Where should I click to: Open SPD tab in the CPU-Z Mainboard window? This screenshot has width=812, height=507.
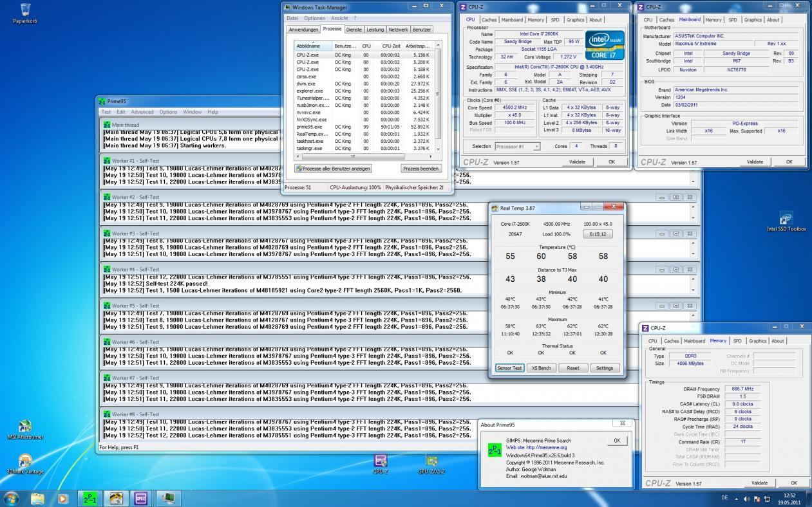pyautogui.click(x=733, y=20)
